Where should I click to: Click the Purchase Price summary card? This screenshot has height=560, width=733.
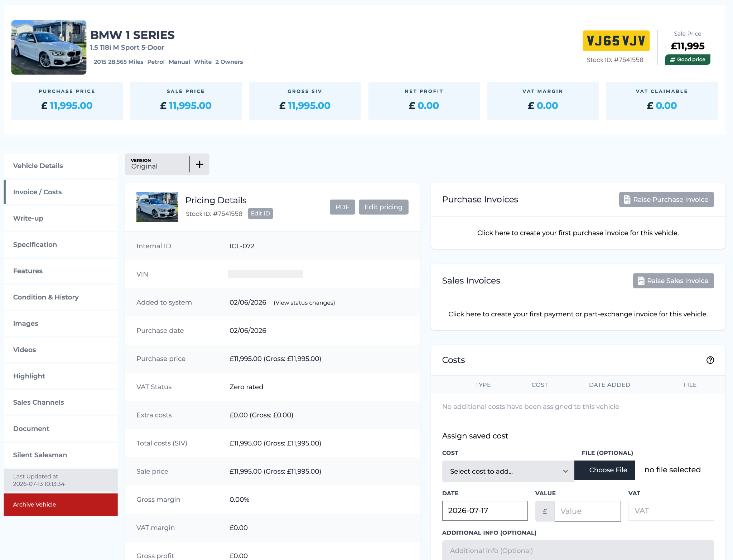(67, 101)
